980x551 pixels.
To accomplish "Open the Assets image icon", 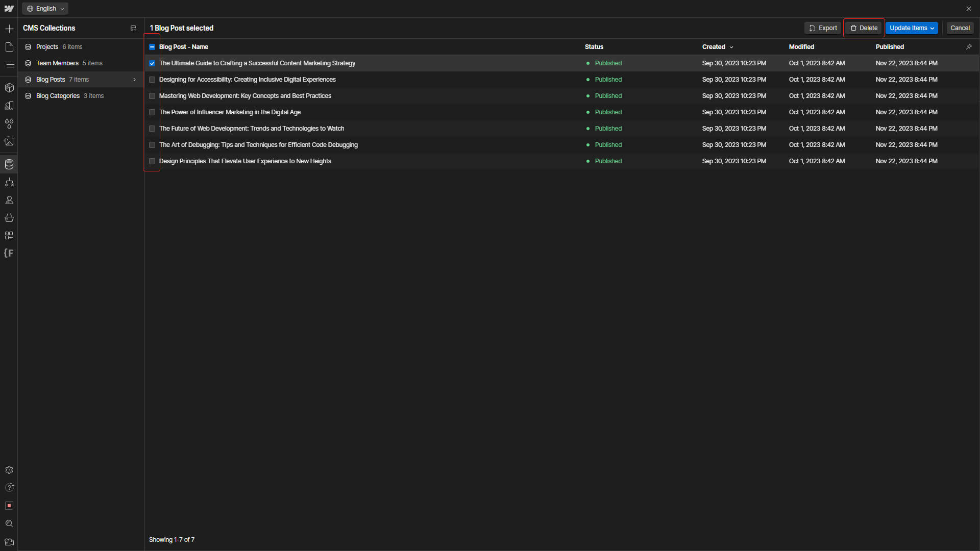I will tap(9, 141).
